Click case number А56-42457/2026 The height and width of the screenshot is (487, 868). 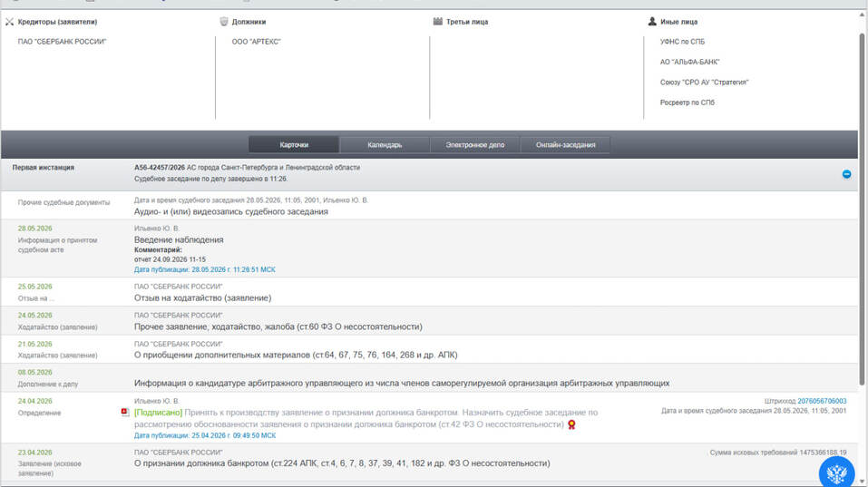click(160, 168)
